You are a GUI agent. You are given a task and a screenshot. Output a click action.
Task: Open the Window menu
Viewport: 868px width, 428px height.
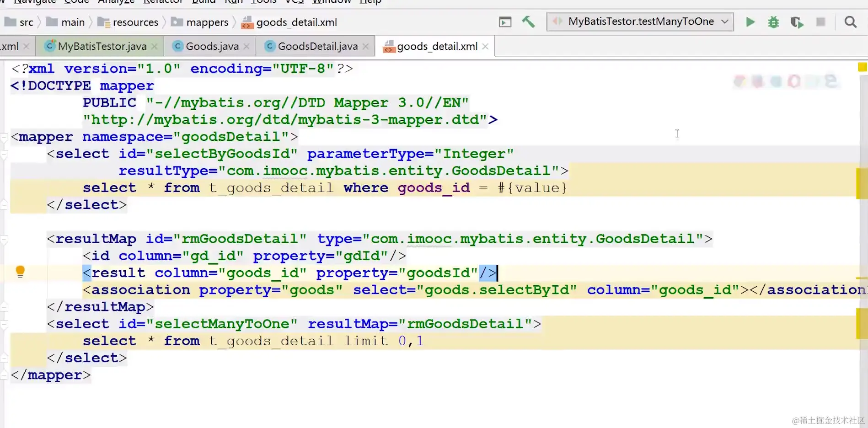(x=332, y=2)
